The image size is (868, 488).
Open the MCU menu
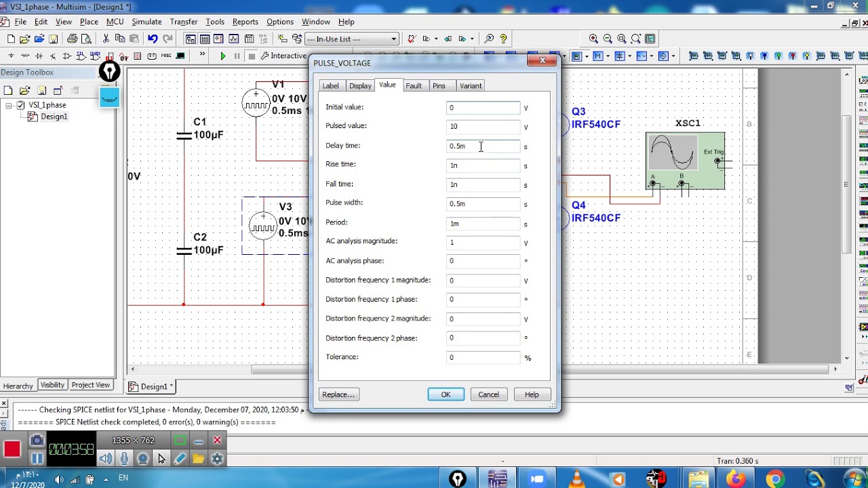[x=115, y=22]
